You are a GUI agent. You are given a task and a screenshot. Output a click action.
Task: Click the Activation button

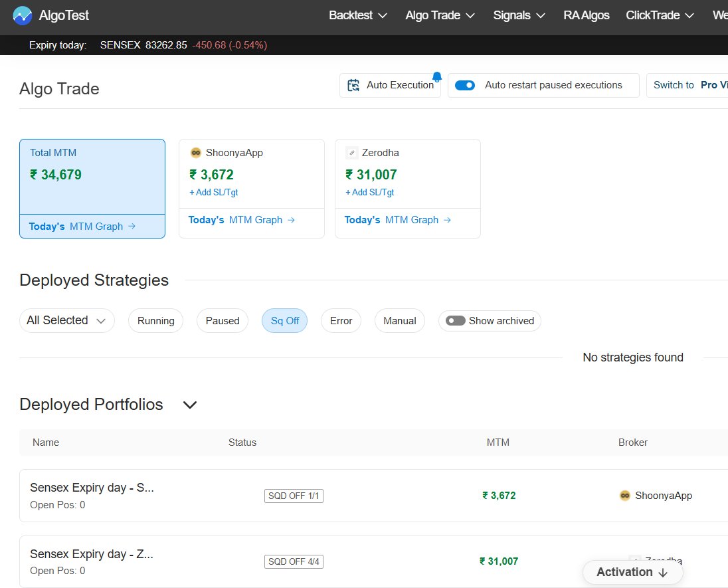click(x=632, y=571)
